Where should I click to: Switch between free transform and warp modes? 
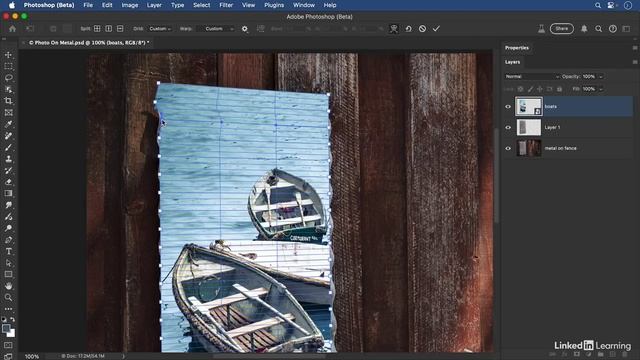pyautogui.click(x=393, y=29)
